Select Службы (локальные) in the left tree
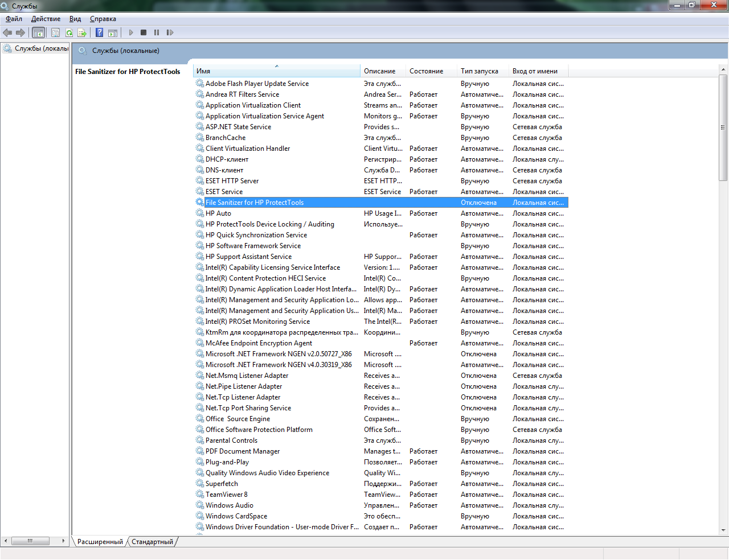The image size is (729, 560). point(35,48)
